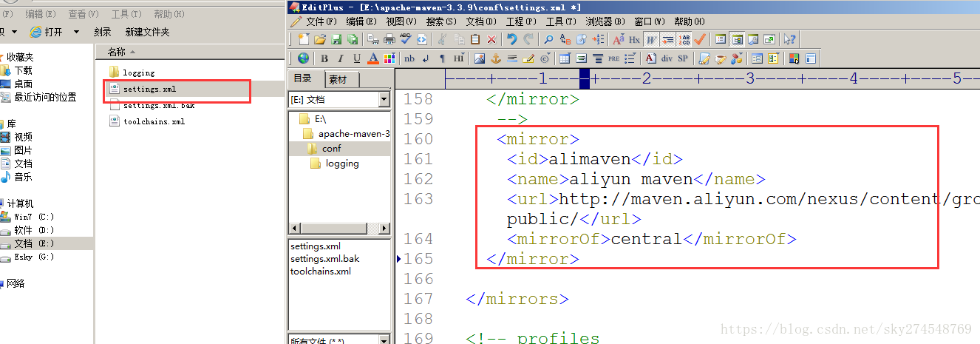Image resolution: width=980 pixels, height=344 pixels.
Task: Insert an image with the picture icon
Action: [x=480, y=58]
